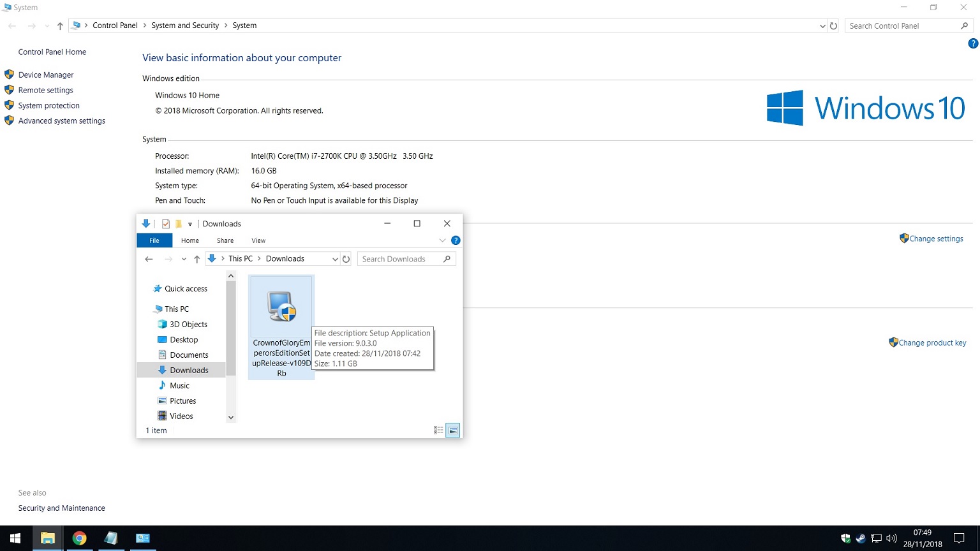The image size is (980, 551).
Task: Expand Control Panel address history dropdown
Action: pos(822,26)
